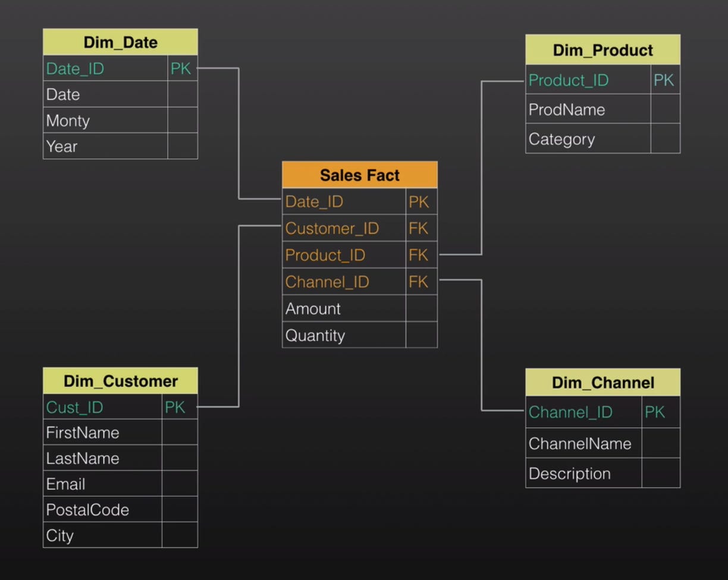Click the Dim_Product table header
728x580 pixels.
(602, 50)
